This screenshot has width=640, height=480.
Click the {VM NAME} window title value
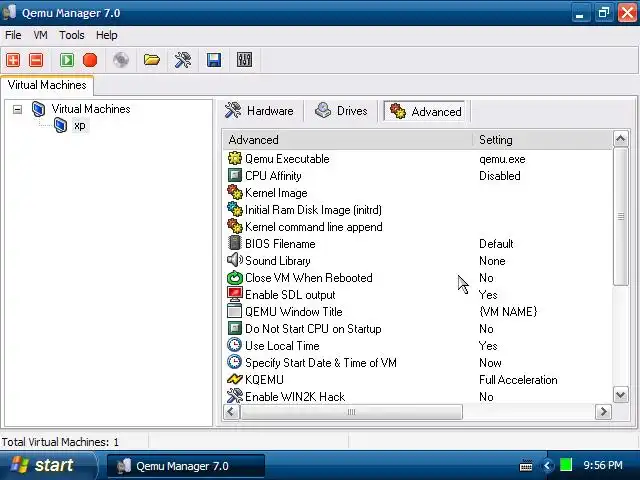coord(508,312)
